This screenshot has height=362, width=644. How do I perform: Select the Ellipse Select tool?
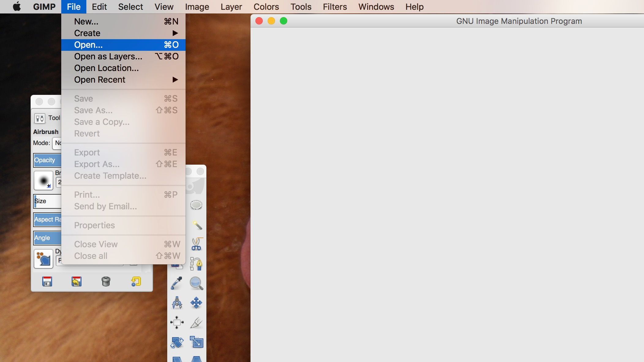(196, 205)
